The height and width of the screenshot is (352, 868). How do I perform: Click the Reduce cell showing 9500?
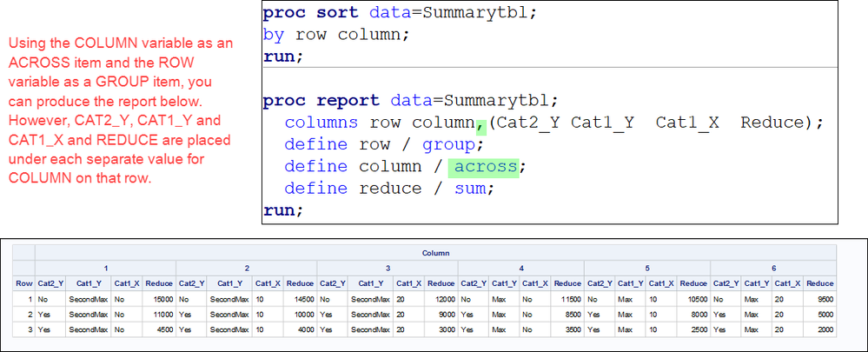pyautogui.click(x=821, y=299)
